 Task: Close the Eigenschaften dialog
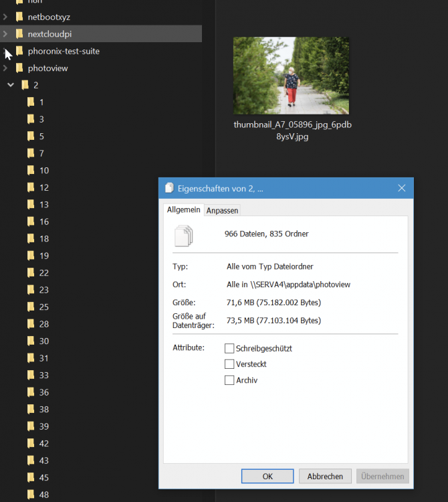(402, 188)
